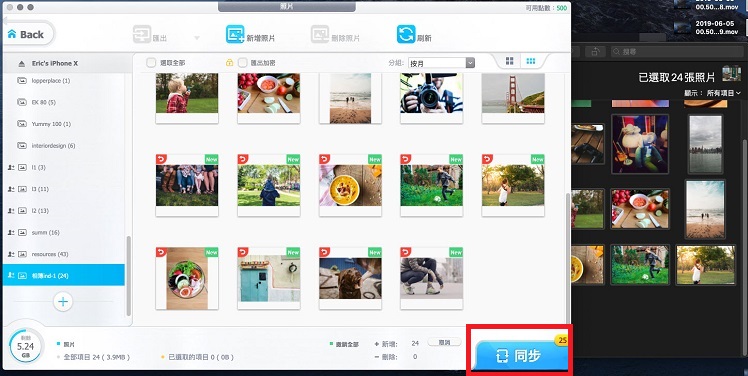
Task: Click the revert icon on the soccer boy photo
Action: 405,159
